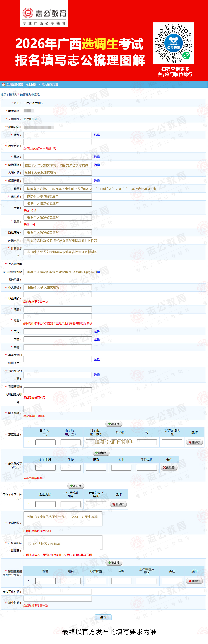Choose 政治面貌 via its 选择 link
This screenshot has height=644, width=208.
point(97,165)
